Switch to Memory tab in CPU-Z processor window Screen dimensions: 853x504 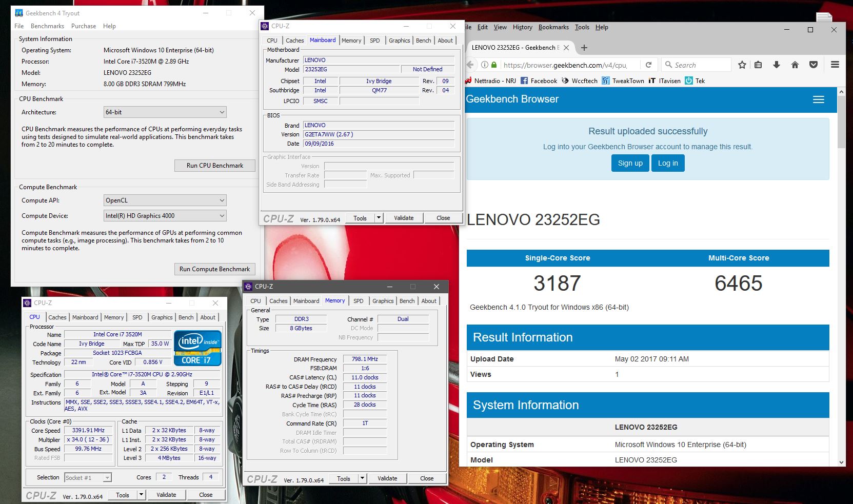(114, 317)
